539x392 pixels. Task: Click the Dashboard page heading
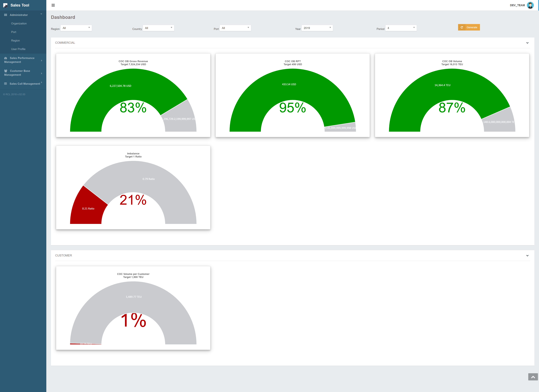coord(63,17)
